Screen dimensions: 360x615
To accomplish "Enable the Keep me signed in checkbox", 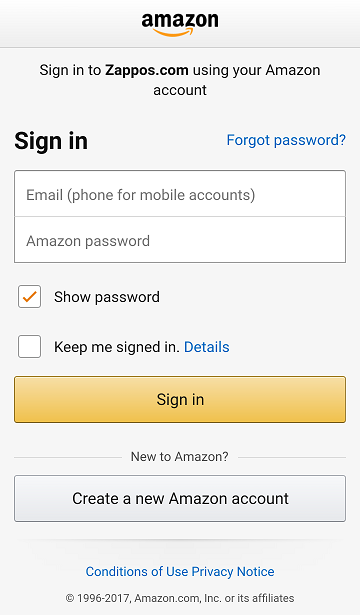I will (29, 346).
